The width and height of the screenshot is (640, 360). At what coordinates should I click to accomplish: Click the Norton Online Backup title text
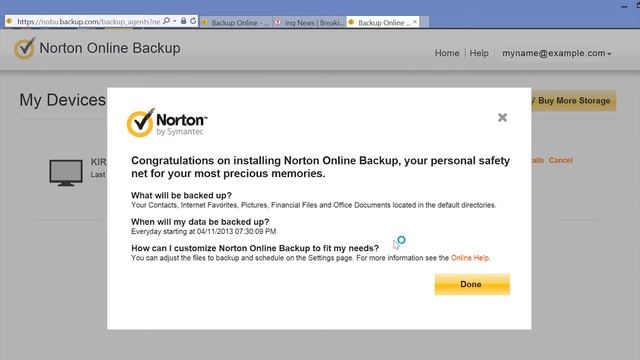(110, 48)
